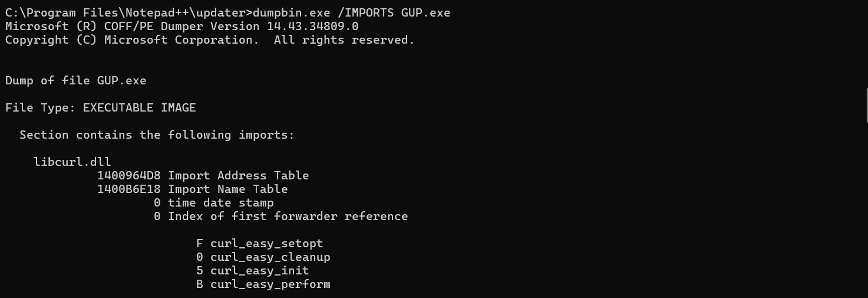Click the address 1400964D8
Screen dimensions: 868x298
(x=128, y=175)
